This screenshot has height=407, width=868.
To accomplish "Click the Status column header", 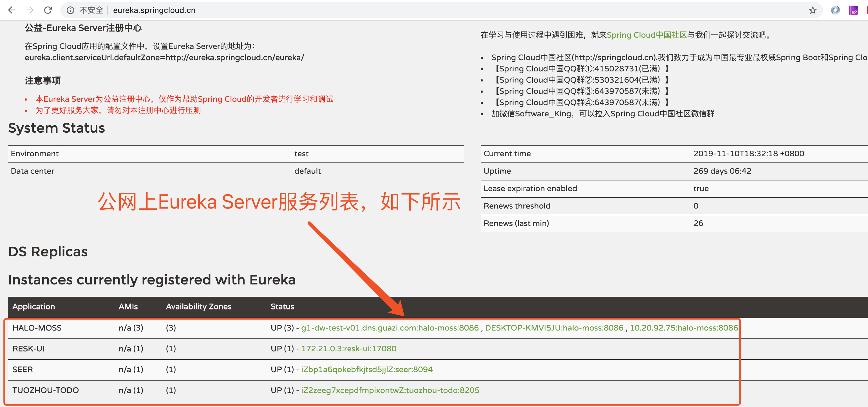I will pyautogui.click(x=282, y=307).
